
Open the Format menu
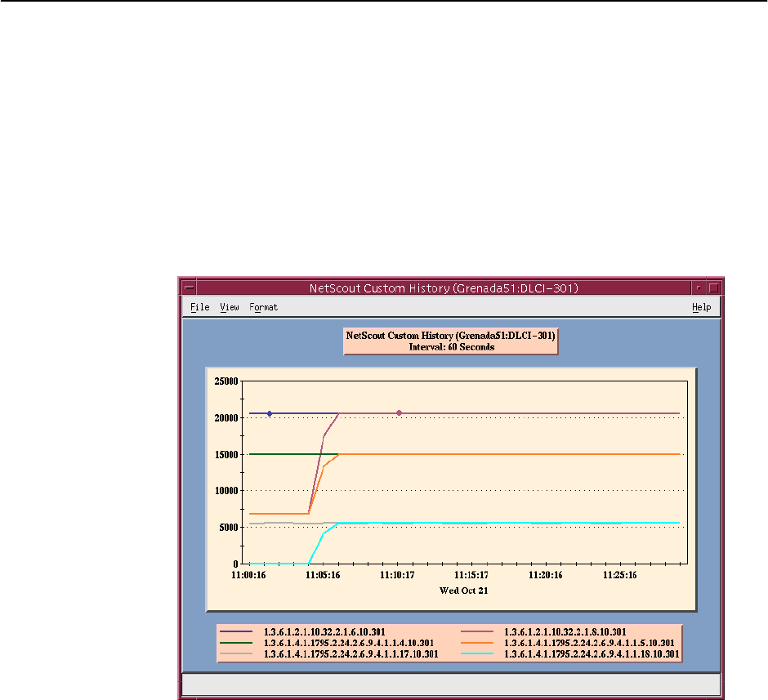tap(263, 308)
